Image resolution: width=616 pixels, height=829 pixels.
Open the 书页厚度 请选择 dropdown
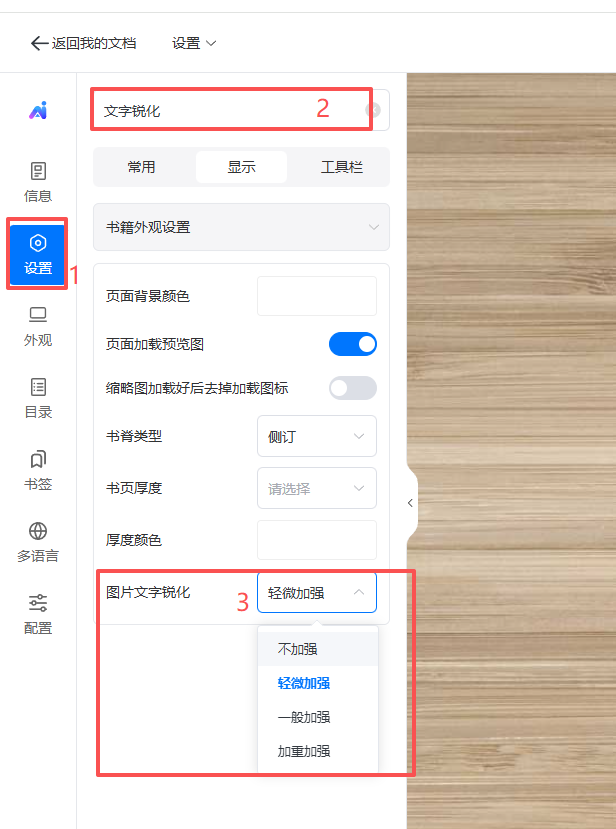(x=316, y=488)
